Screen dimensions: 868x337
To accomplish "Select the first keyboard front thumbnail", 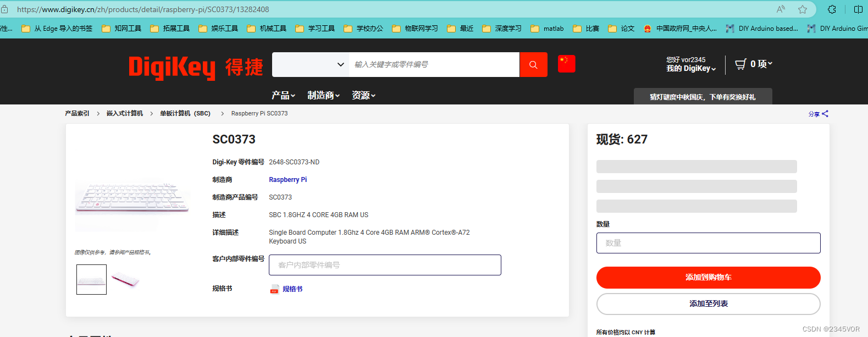I will [91, 279].
